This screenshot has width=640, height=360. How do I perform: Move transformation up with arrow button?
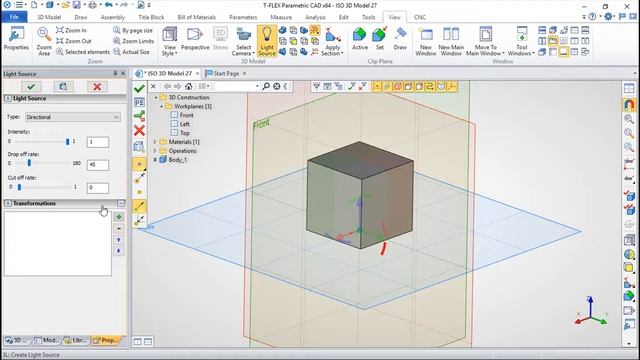pos(119,240)
